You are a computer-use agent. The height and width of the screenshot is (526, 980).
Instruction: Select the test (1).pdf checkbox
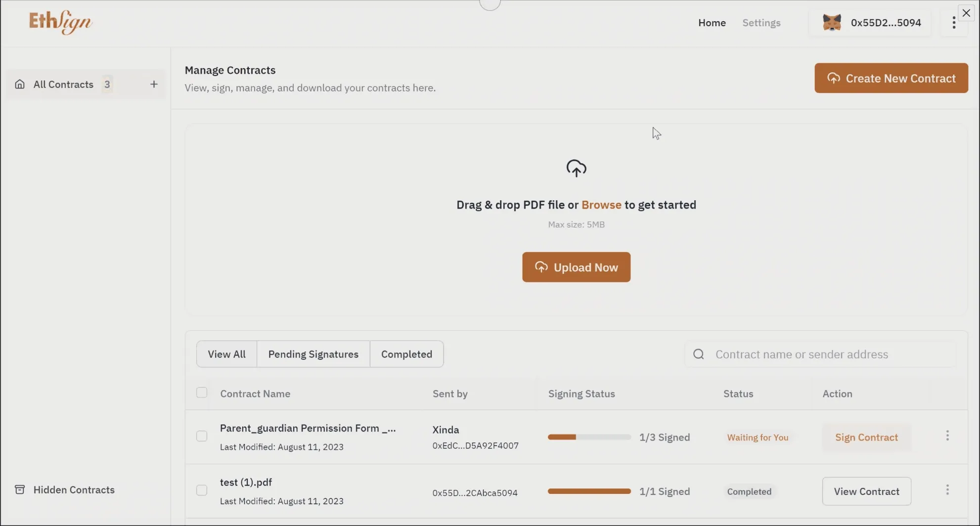tap(202, 490)
